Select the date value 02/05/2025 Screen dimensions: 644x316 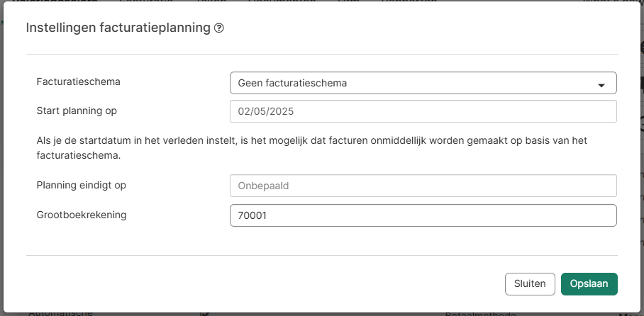tap(266, 111)
